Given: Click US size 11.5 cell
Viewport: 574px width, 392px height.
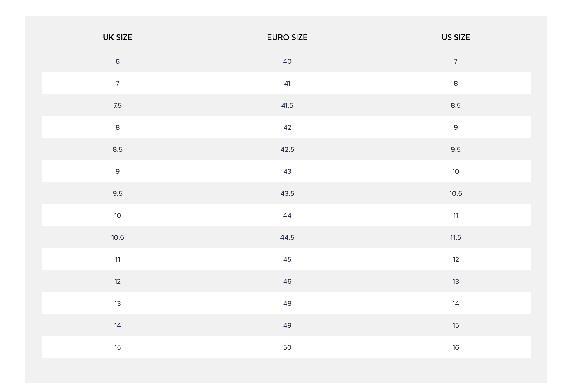Looking at the screenshot, I should 456,237.
